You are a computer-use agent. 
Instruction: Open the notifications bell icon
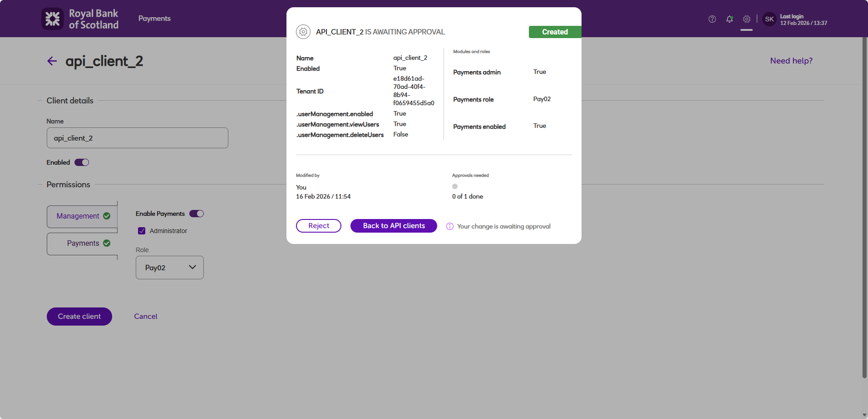pos(730,19)
